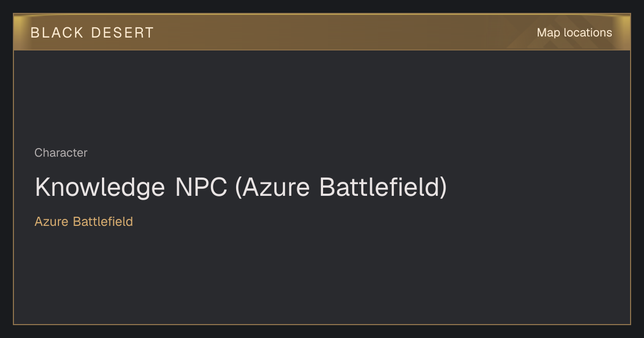Click the Character category label
This screenshot has width=644, height=338.
click(x=61, y=153)
